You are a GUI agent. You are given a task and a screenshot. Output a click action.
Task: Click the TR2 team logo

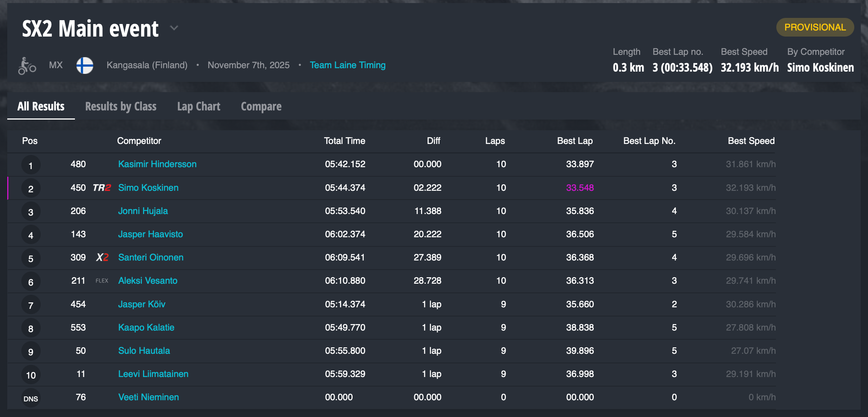click(x=102, y=188)
